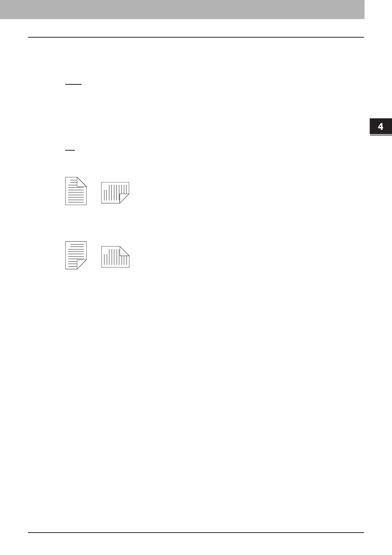Click folded bottom corner of second portrait icon
This screenshot has height=555, width=392.
[x=82, y=264]
